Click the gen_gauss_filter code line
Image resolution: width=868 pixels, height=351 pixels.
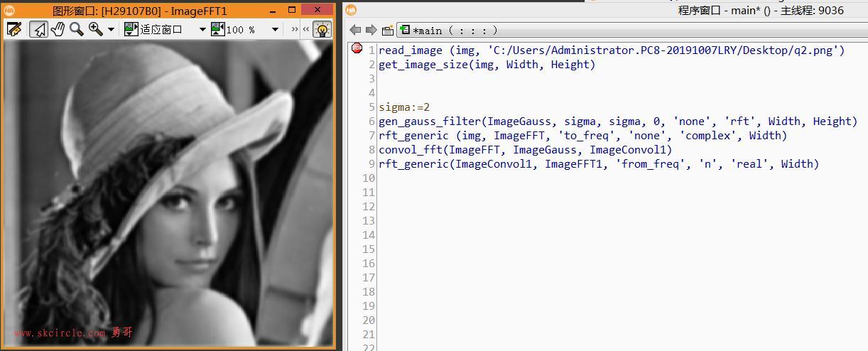(618, 121)
